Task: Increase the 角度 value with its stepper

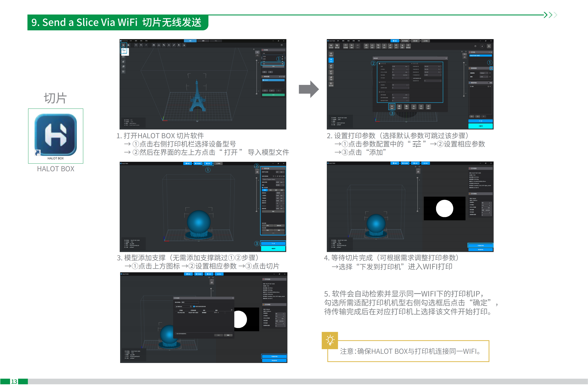Action: 284,185
